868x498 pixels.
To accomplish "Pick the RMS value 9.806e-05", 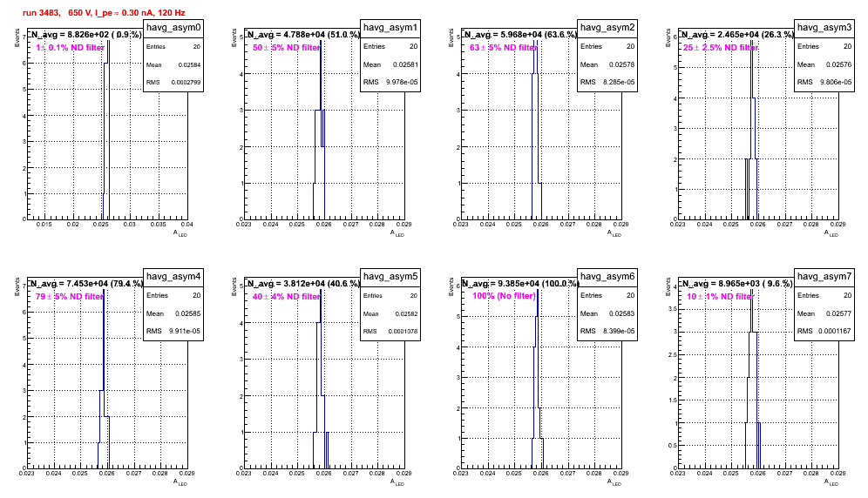I will (x=836, y=83).
